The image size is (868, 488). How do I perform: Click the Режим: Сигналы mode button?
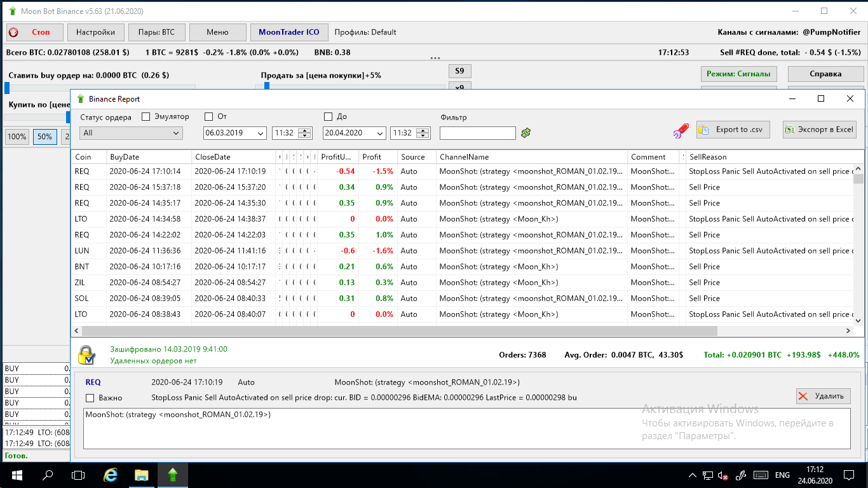coord(738,74)
